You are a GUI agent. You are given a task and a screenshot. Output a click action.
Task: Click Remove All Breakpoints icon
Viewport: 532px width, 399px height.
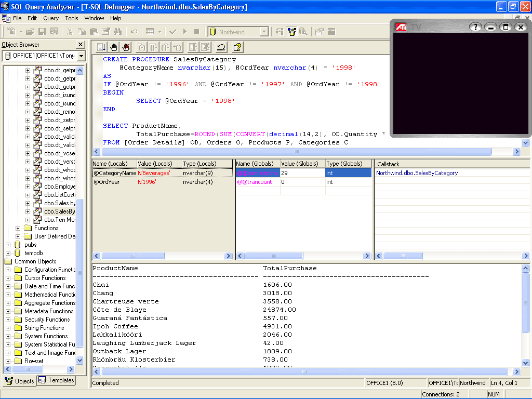point(126,47)
